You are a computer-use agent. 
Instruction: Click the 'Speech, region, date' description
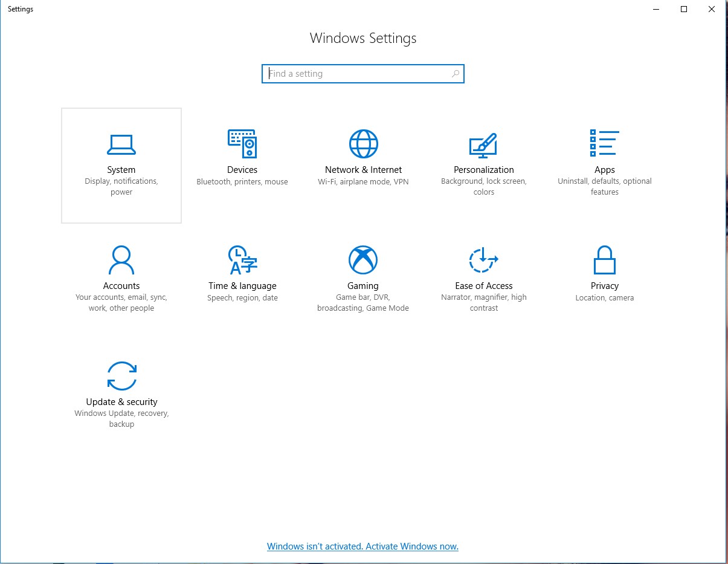coord(242,298)
